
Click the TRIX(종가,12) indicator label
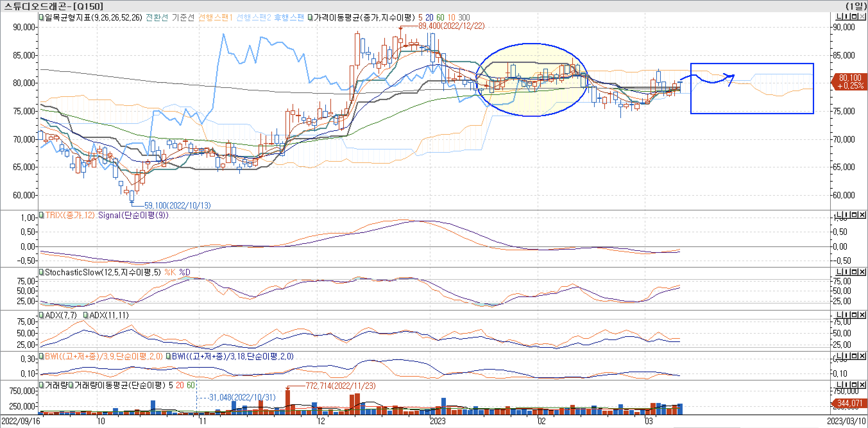coord(70,215)
